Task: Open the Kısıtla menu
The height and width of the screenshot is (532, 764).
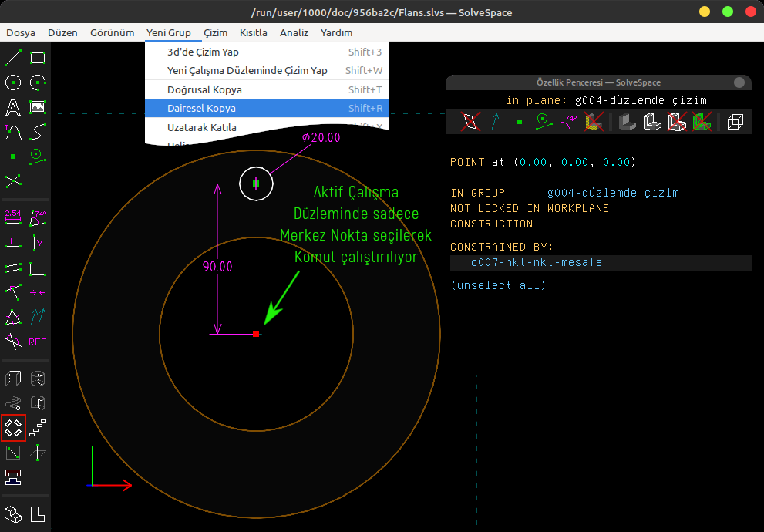Action: tap(254, 32)
